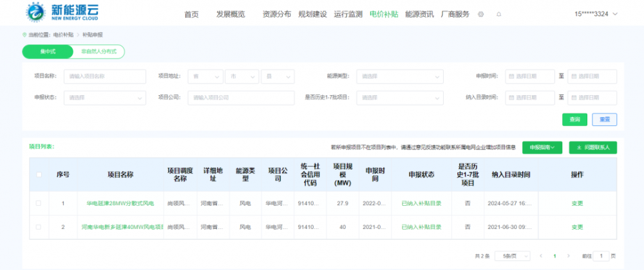Open the 申报指南 dropdown button
644x270 pixels.
tap(542, 147)
